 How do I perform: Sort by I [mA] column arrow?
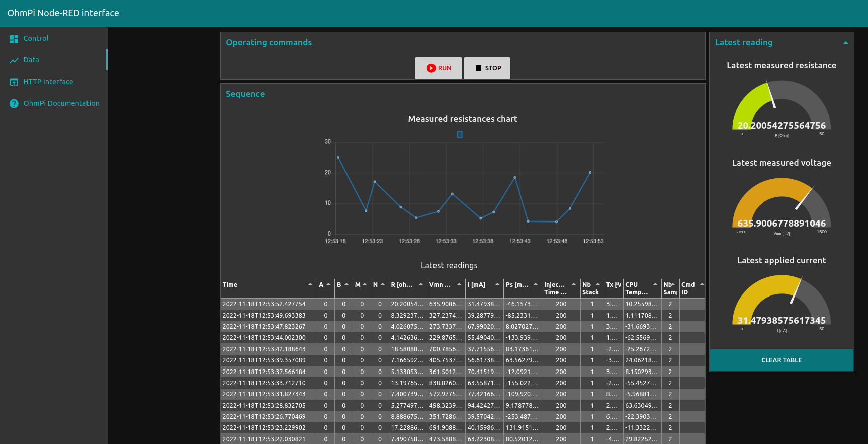coord(497,284)
